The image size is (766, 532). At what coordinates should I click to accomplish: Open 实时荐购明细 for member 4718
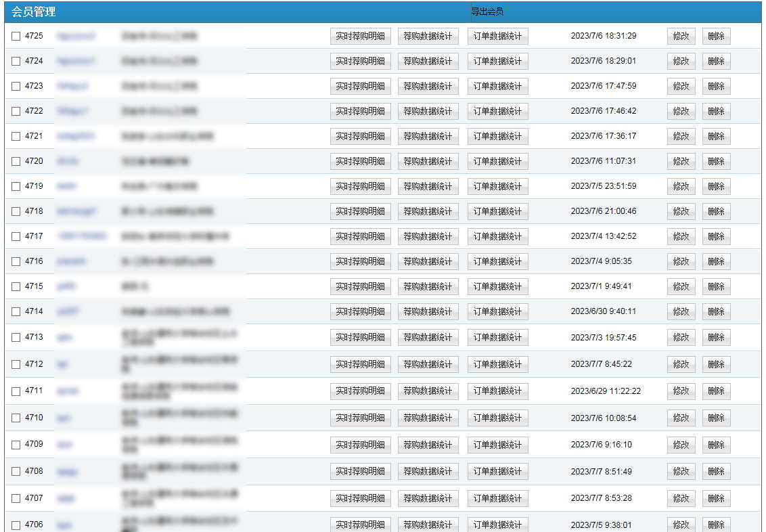(x=360, y=212)
